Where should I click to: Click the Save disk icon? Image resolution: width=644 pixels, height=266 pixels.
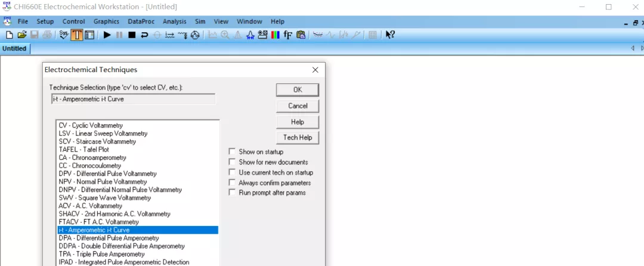tap(34, 35)
